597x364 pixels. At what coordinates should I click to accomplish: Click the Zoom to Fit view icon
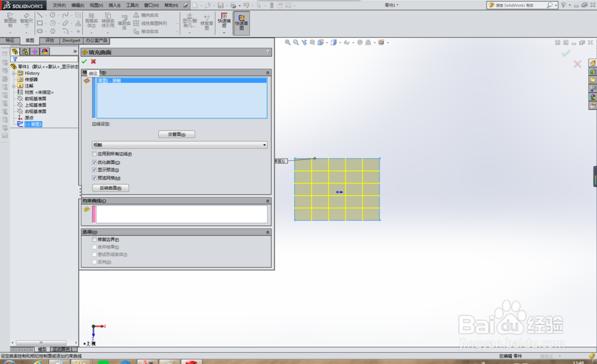(288, 42)
